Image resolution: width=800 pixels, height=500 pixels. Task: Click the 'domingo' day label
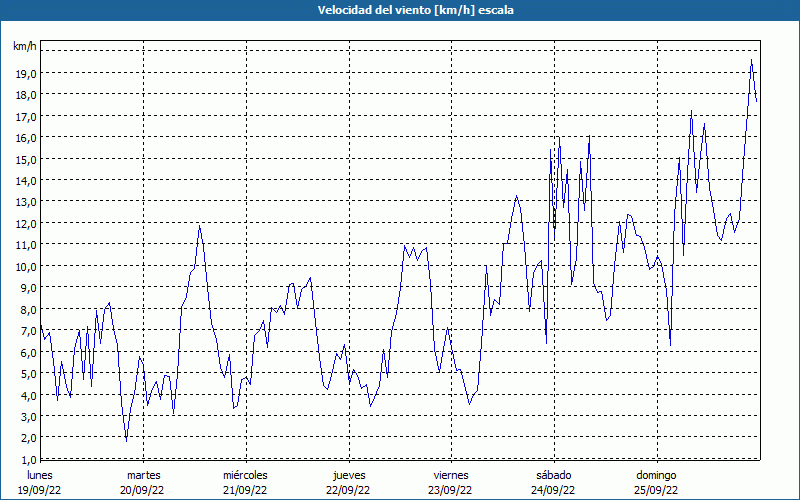coord(656,475)
